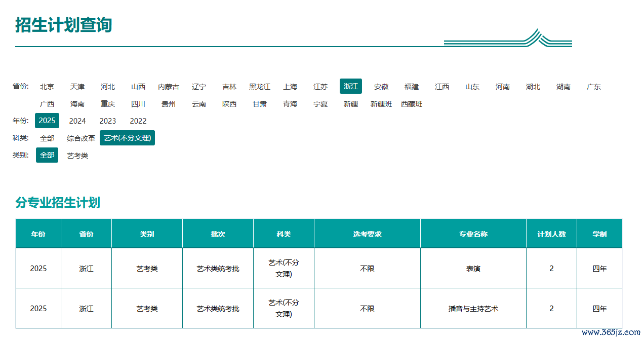
Task: Click the 播音与主持艺术 major cell
Action: 473,309
